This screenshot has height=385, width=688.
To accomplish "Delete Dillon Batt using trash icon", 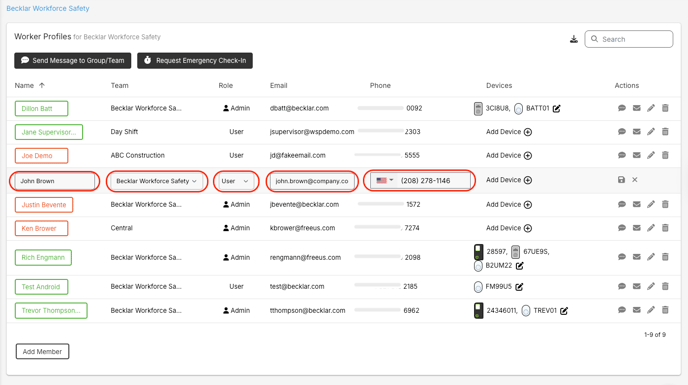I will (665, 108).
